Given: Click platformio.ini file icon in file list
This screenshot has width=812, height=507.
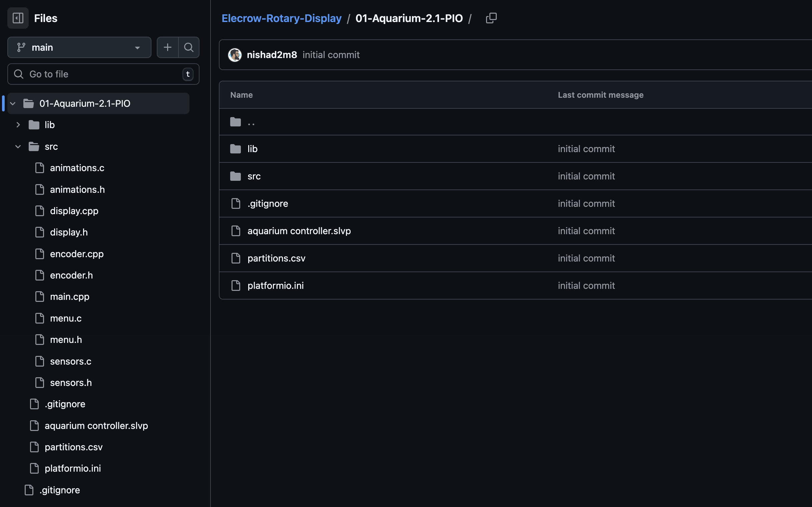Looking at the screenshot, I should coord(236,286).
